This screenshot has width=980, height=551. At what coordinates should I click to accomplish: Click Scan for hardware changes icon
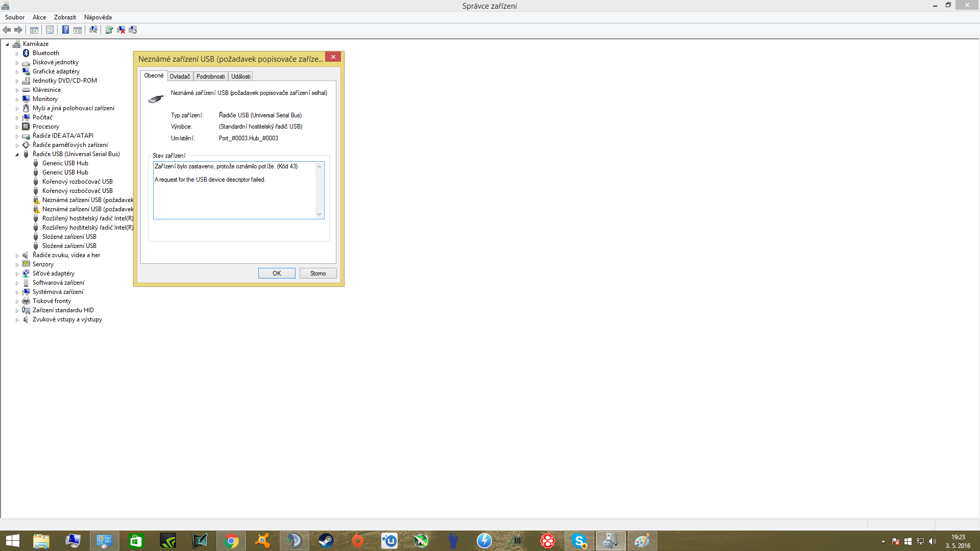(93, 30)
